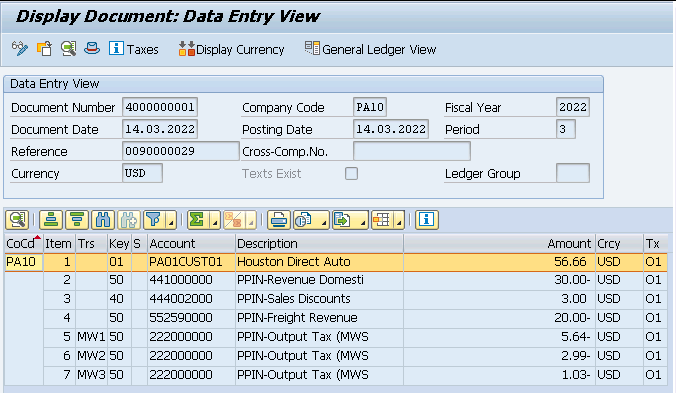Click the PPIN-Revenue Domesti description
This screenshot has width=676, height=393.
(319, 280)
